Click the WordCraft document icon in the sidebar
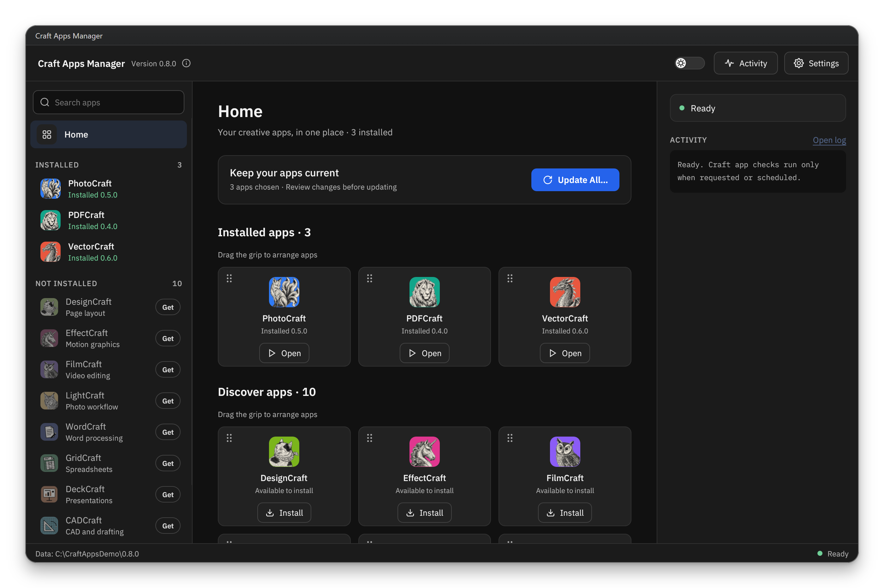884x588 pixels. click(49, 432)
